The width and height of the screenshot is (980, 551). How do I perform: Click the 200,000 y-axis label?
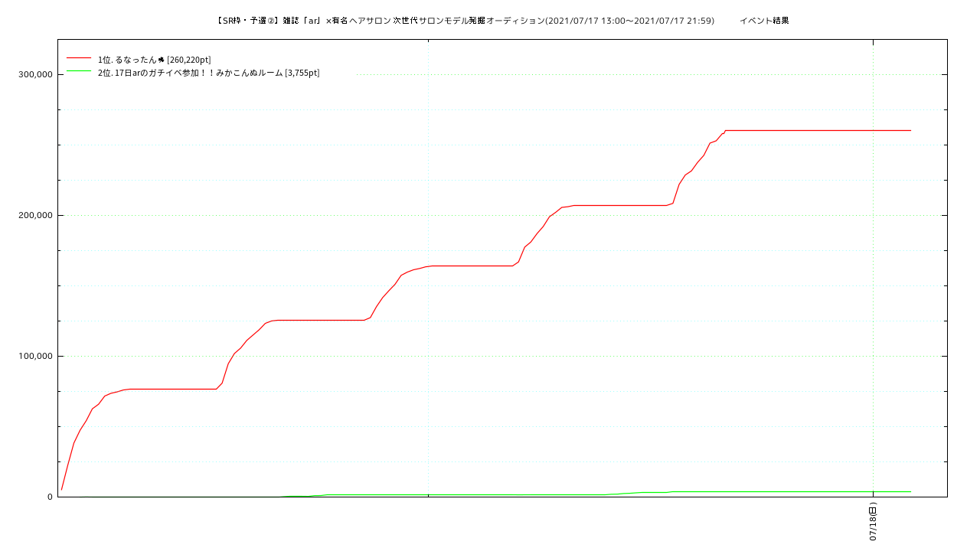point(34,215)
